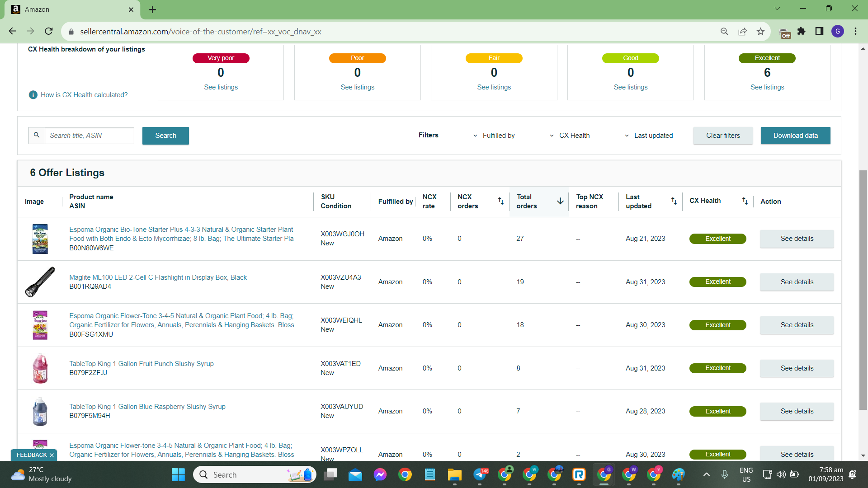The image size is (868, 488).
Task: Open Task View from the taskbar
Action: tap(330, 474)
